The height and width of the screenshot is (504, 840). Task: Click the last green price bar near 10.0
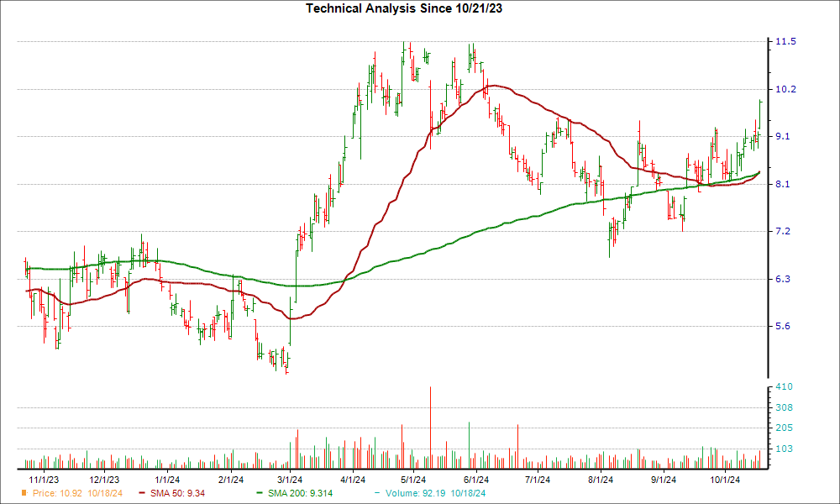coord(760,114)
